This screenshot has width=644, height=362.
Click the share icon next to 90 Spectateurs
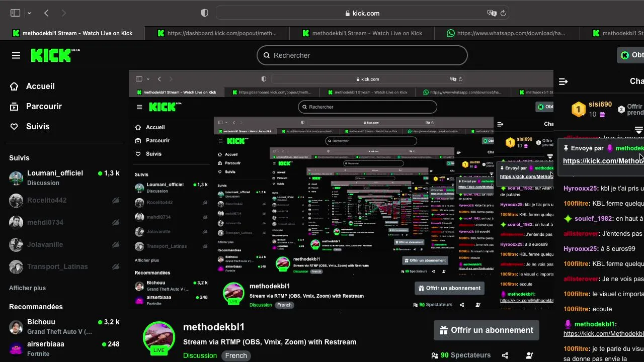click(505, 355)
